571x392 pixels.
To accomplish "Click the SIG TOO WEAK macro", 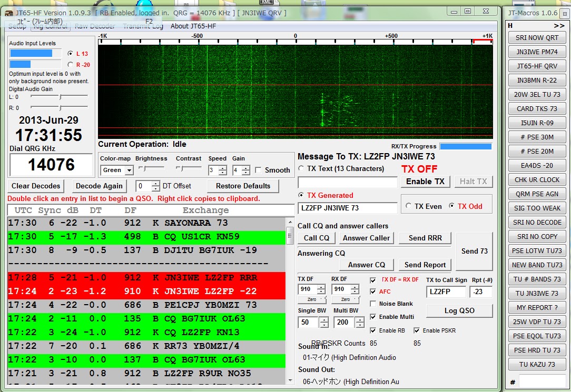I will tap(537, 208).
